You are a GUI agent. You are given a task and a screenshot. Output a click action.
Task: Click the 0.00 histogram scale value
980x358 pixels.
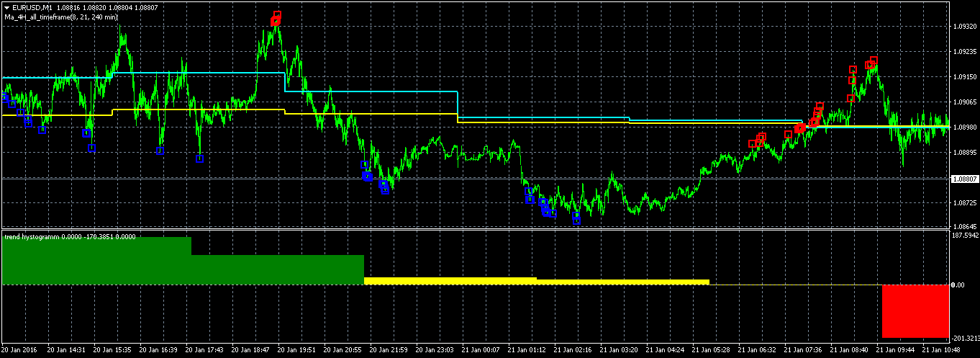coord(958,285)
